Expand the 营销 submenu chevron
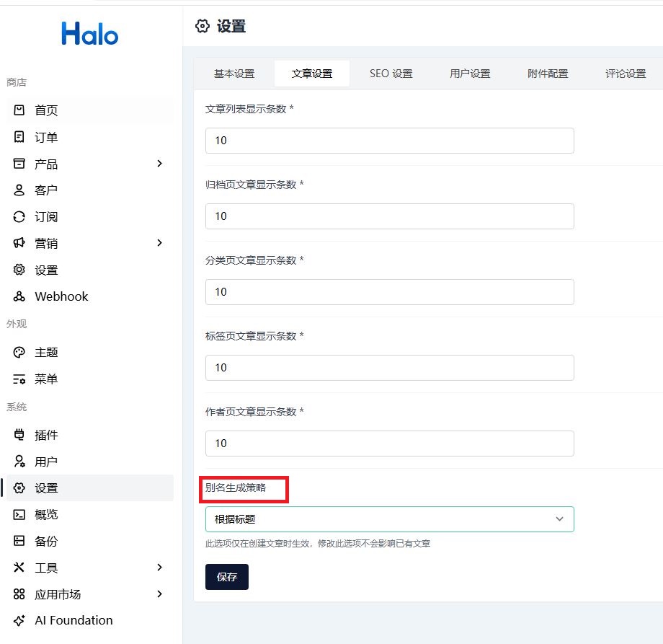663x644 pixels. 159,243
